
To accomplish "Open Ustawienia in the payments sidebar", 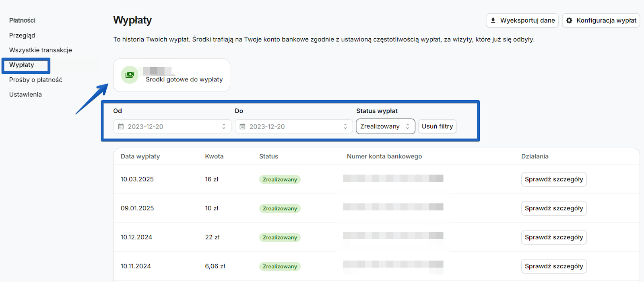I will pos(25,94).
